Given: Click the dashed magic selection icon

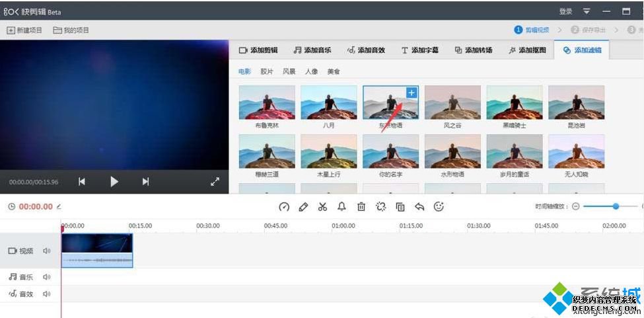Looking at the screenshot, I should 380,207.
